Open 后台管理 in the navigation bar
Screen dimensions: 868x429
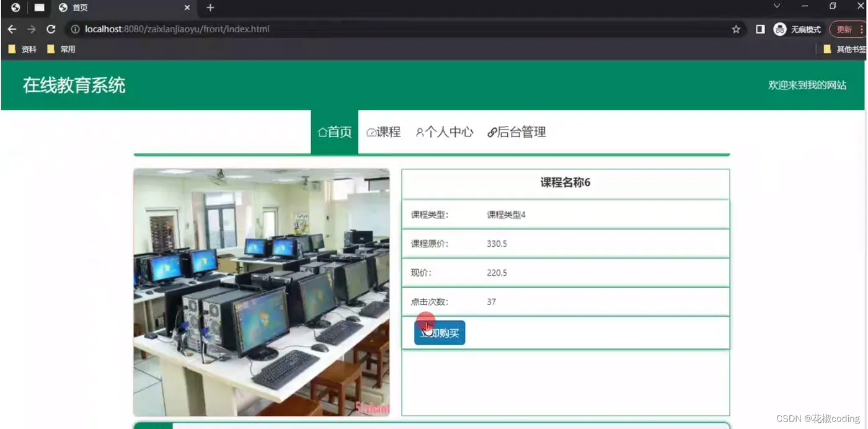tap(516, 132)
